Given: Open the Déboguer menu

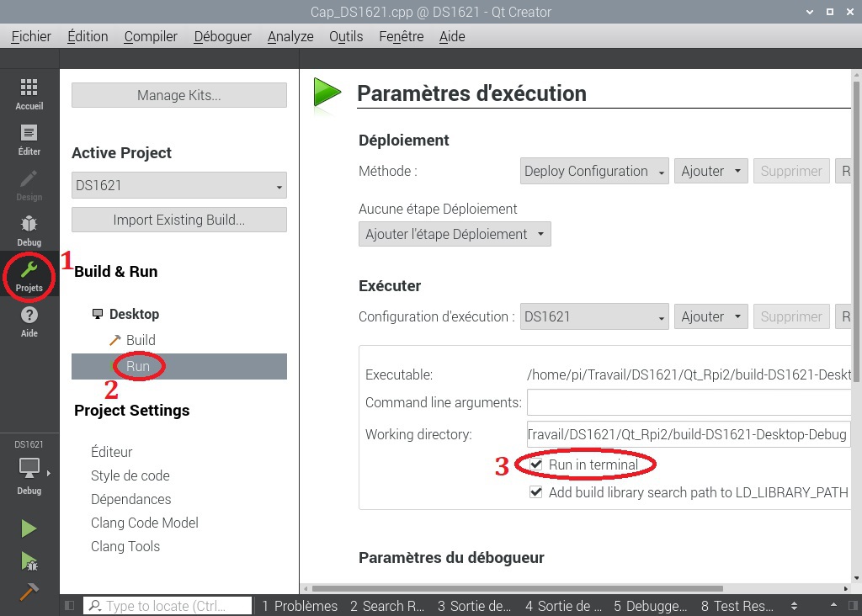Looking at the screenshot, I should (x=222, y=36).
